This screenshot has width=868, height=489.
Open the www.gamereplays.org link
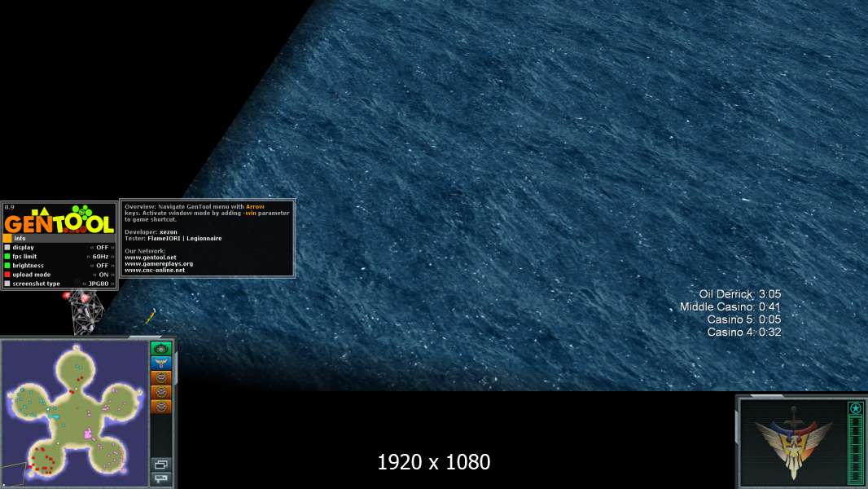click(x=159, y=263)
